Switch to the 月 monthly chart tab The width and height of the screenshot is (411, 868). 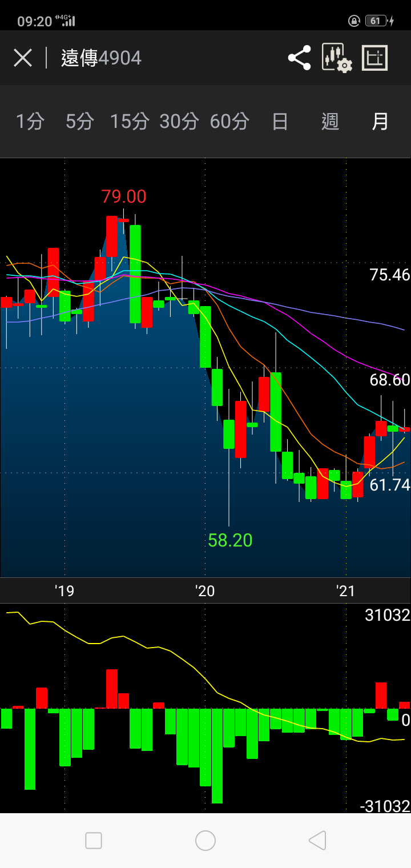(380, 121)
